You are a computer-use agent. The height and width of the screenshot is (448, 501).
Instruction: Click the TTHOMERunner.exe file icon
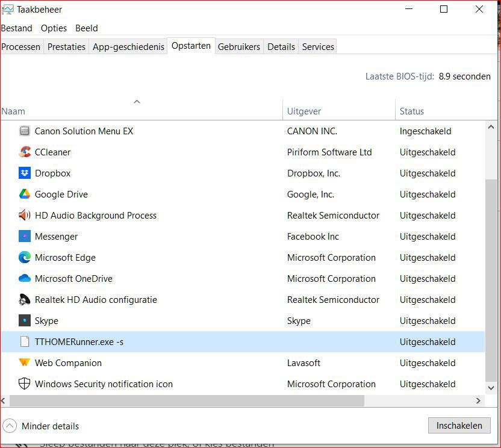(25, 341)
